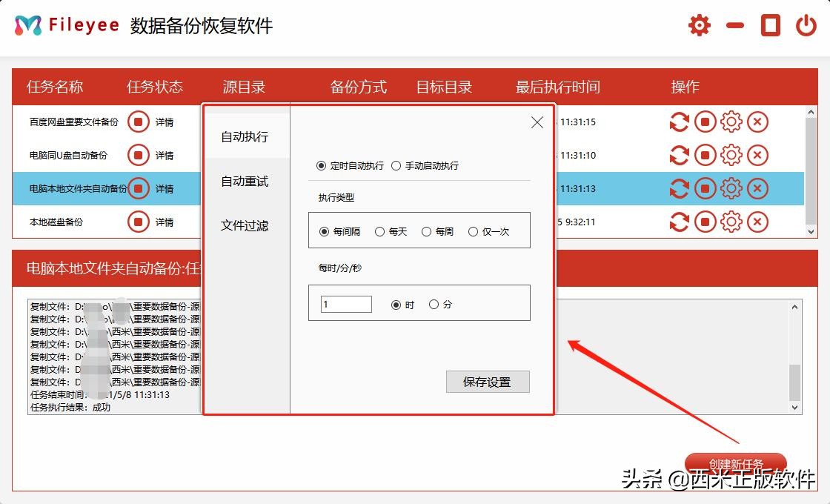The width and height of the screenshot is (830, 504).
Task: Click the delete X icon for 电脑本地文件夹自动备份
Action: (x=757, y=188)
